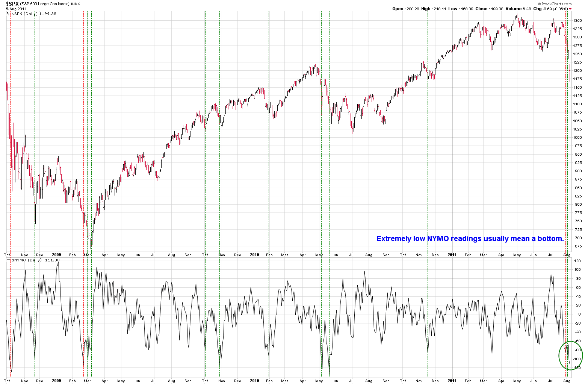Click the 1075 price axis label

tap(578, 112)
